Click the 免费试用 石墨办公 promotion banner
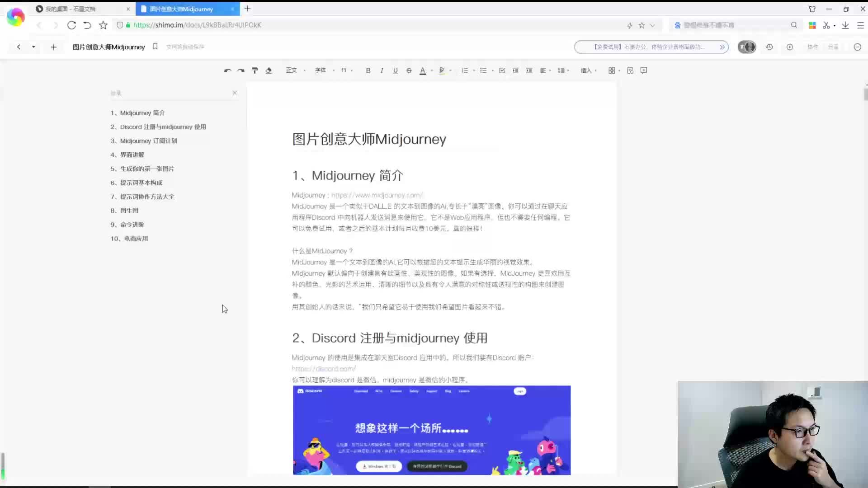Screen dimensions: 868x488 (x=651, y=47)
